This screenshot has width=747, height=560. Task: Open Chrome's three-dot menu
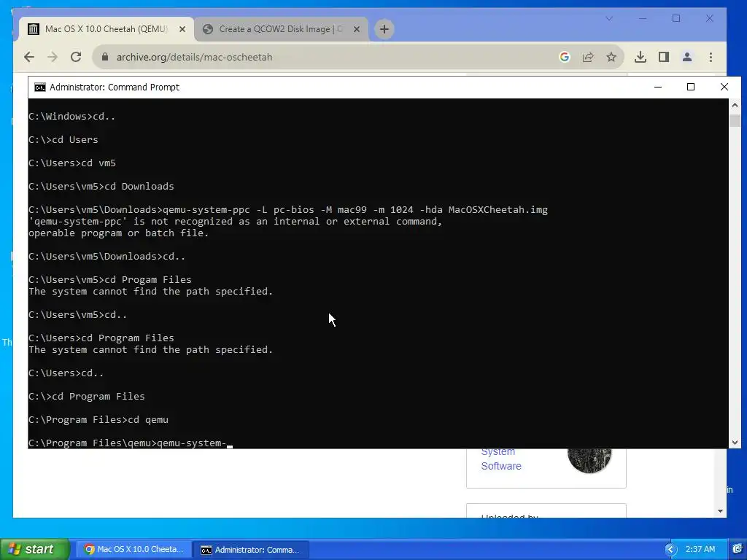click(711, 57)
